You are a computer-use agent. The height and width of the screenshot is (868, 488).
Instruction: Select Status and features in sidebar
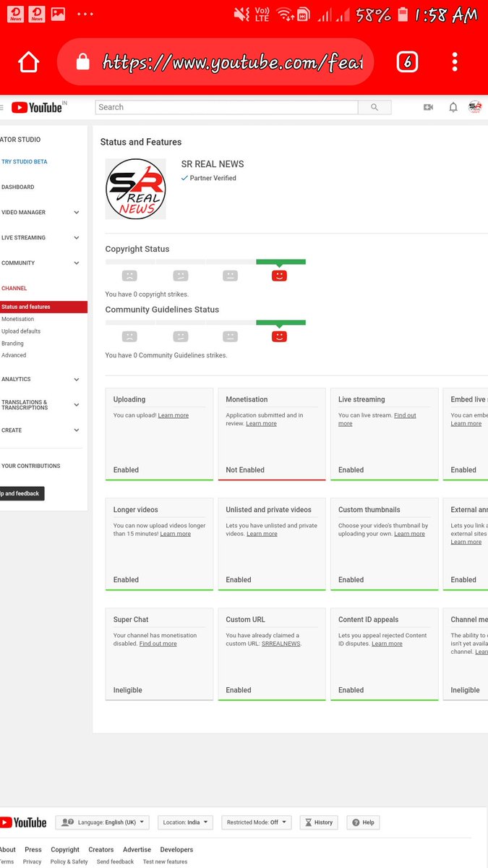pos(43,307)
